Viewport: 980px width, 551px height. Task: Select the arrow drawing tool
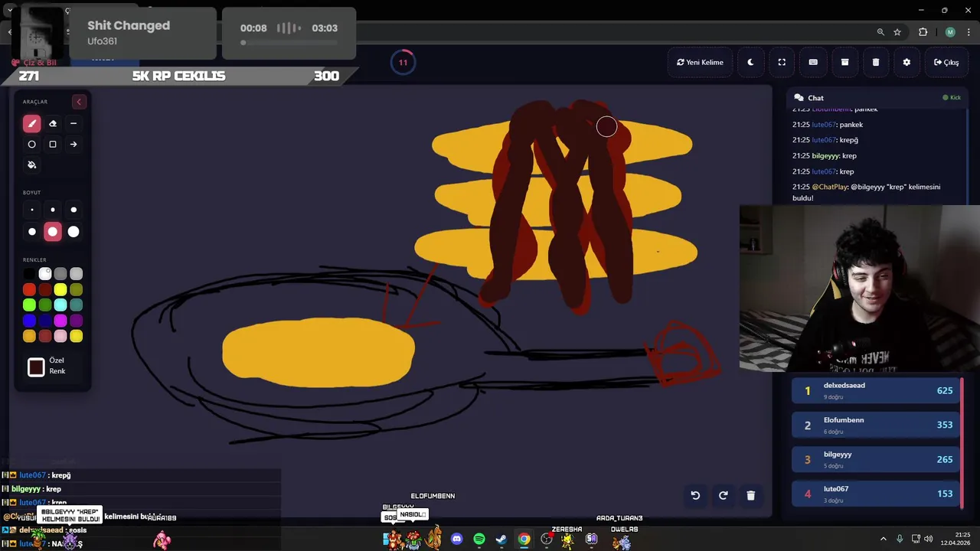point(73,144)
